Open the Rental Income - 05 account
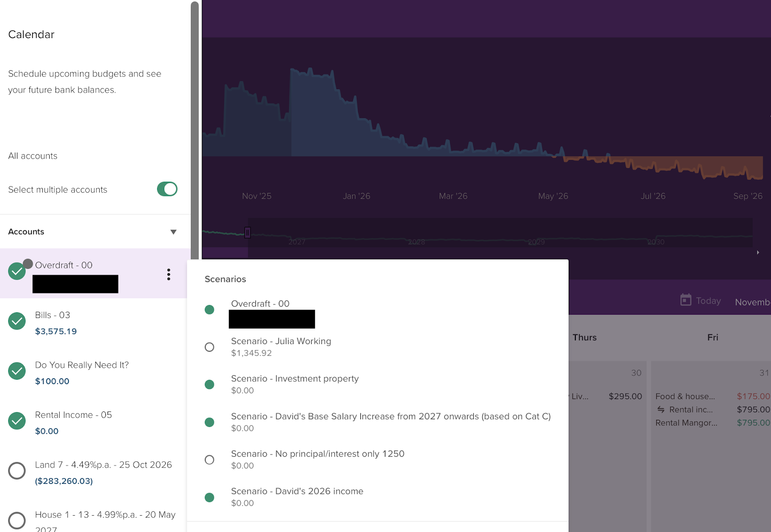The height and width of the screenshot is (532, 771). tap(73, 415)
